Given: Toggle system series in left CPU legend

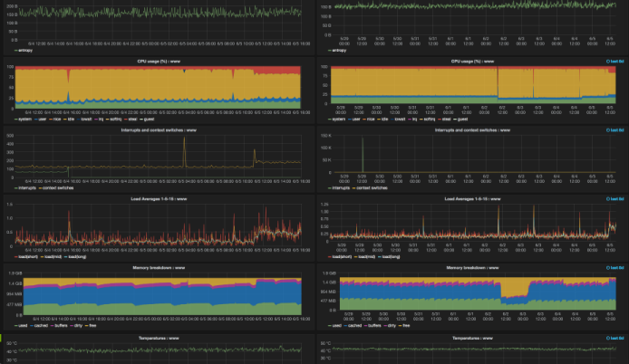Looking at the screenshot, I should pyautogui.click(x=23, y=119).
